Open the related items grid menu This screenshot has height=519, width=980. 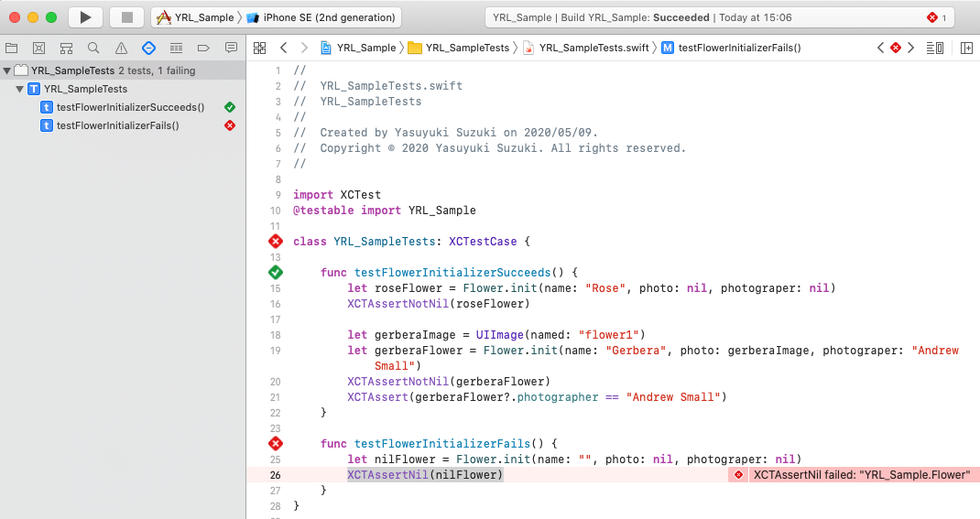point(260,49)
